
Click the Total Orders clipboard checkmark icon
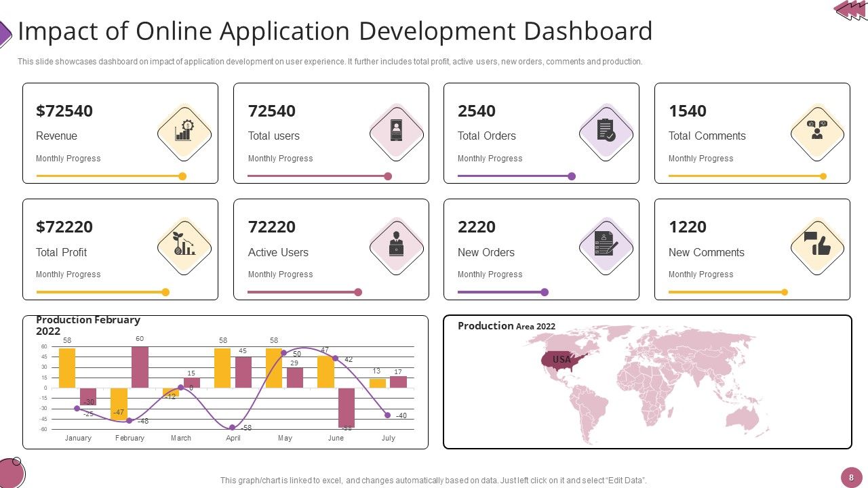coord(606,131)
